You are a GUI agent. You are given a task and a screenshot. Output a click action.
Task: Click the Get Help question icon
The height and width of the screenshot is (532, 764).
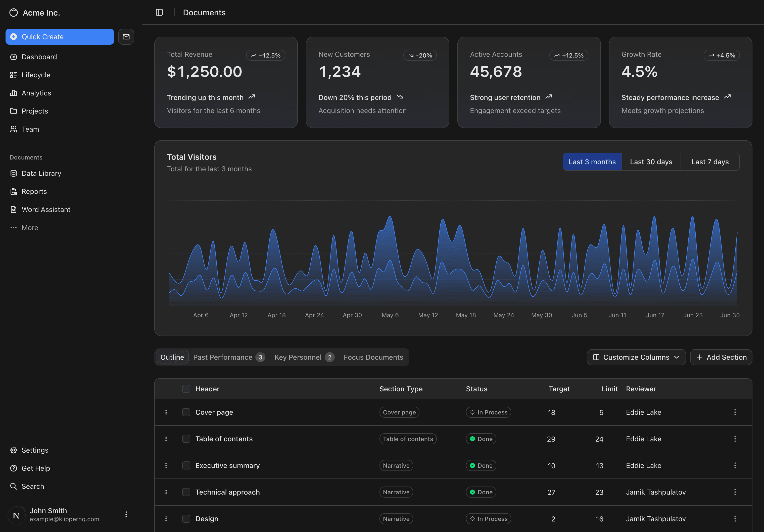pyautogui.click(x=13, y=468)
